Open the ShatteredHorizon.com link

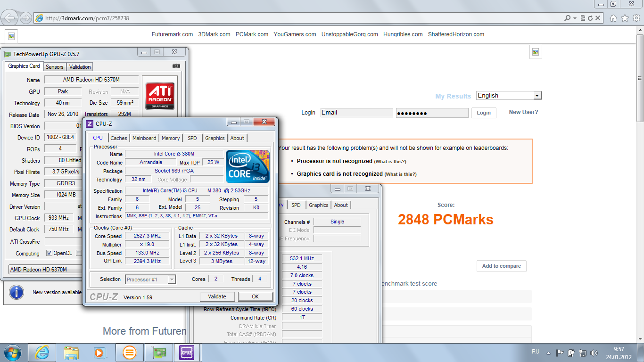(456, 34)
